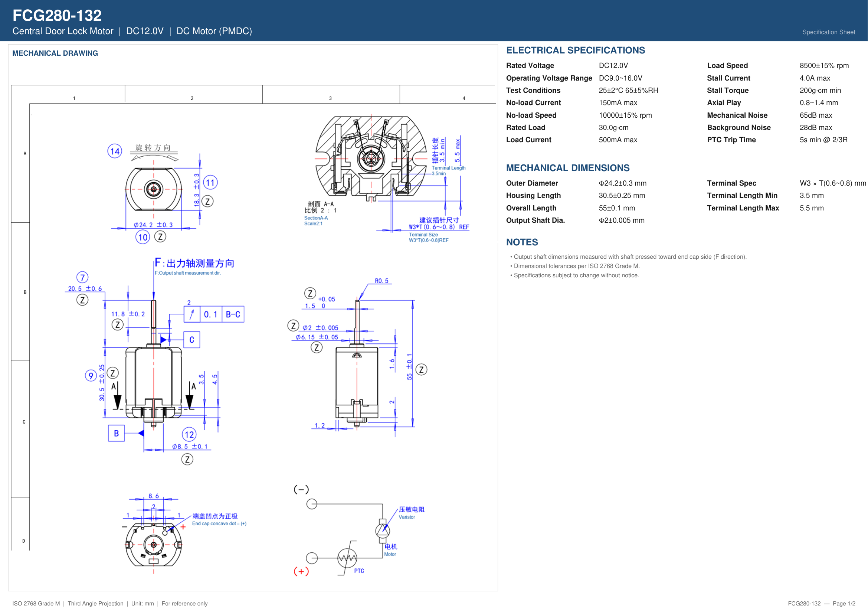Click the footer 'FCG280-132 — Page 1/2'
This screenshot has width=868, height=614.
coord(822,604)
